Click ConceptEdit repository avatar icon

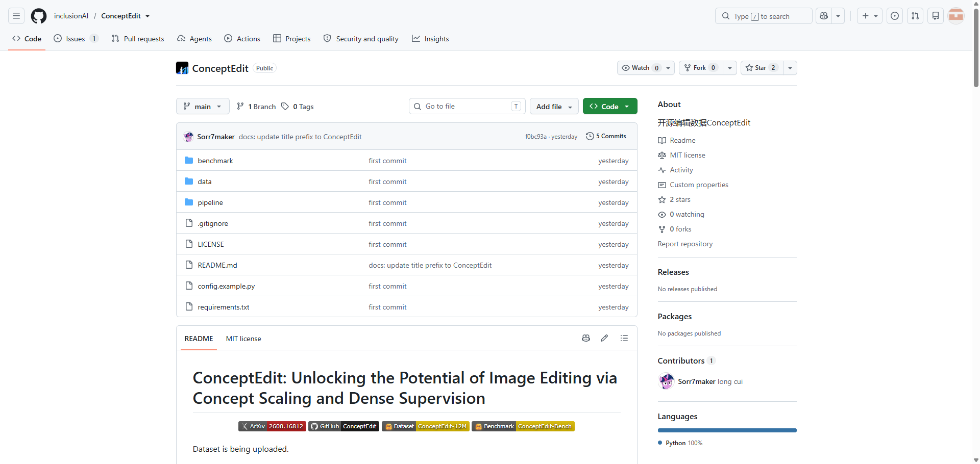coord(182,68)
